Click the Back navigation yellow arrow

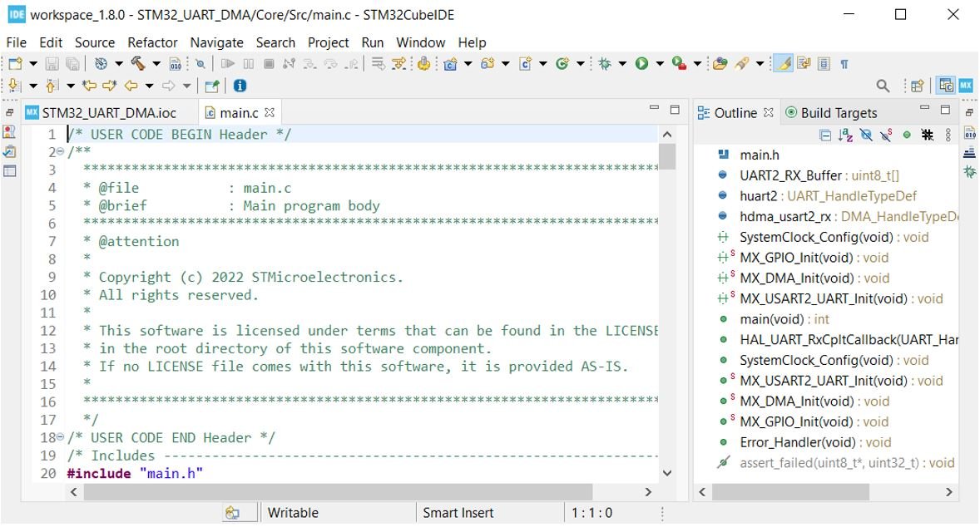[x=131, y=86]
